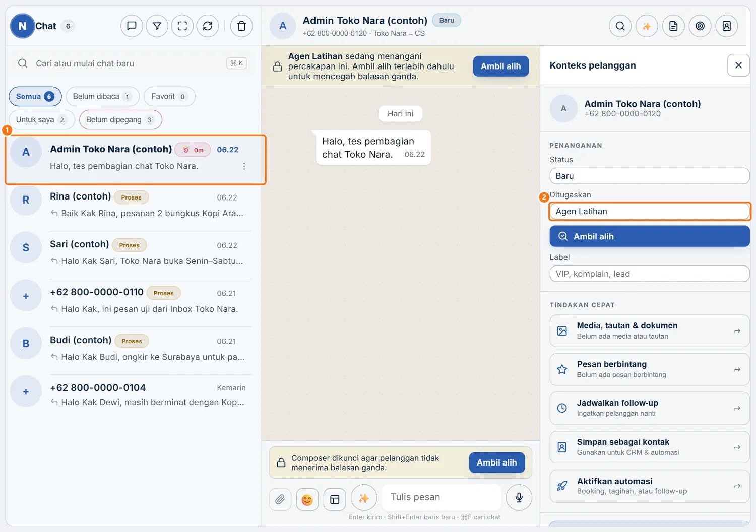Click the new chat speech bubble icon
The height and width of the screenshot is (532, 756).
(132, 26)
